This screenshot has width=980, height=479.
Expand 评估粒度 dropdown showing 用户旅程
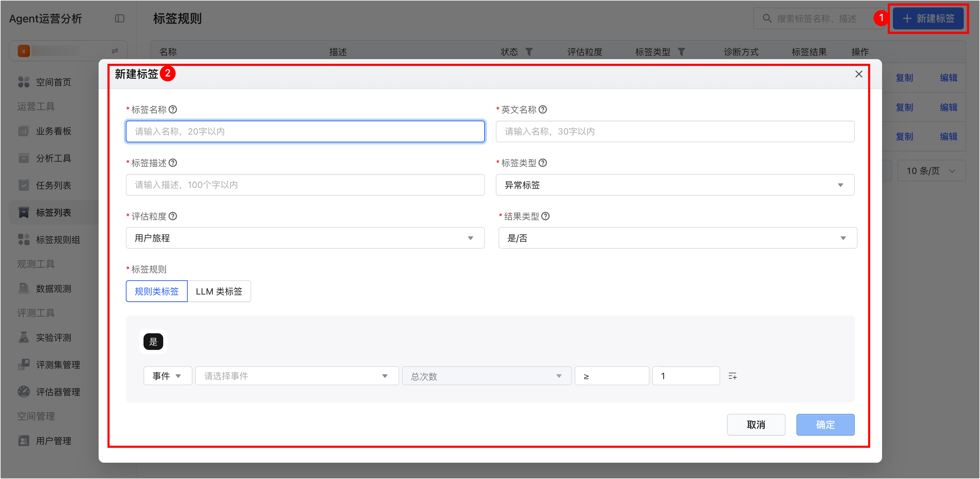[x=305, y=238]
